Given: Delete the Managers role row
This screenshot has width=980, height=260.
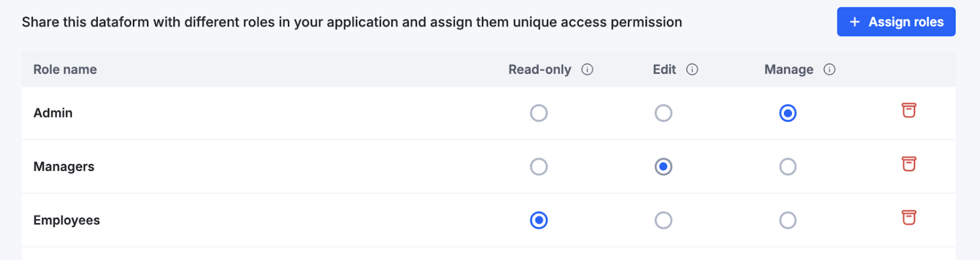Looking at the screenshot, I should coord(909,164).
